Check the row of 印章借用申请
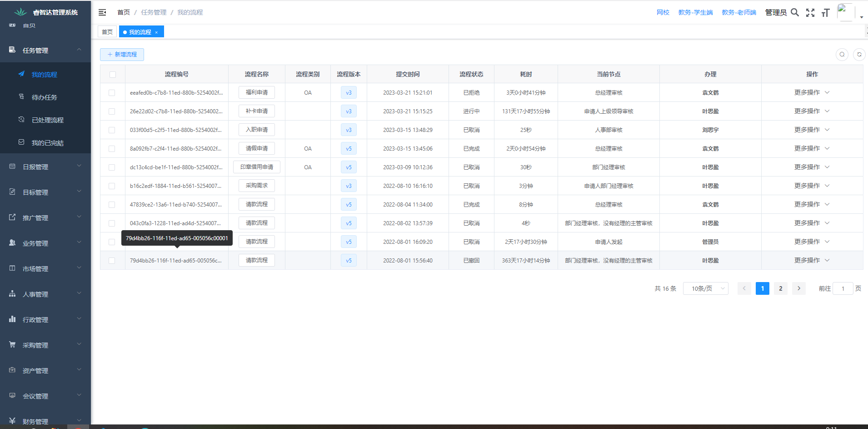The height and width of the screenshot is (429, 868). coord(112,167)
